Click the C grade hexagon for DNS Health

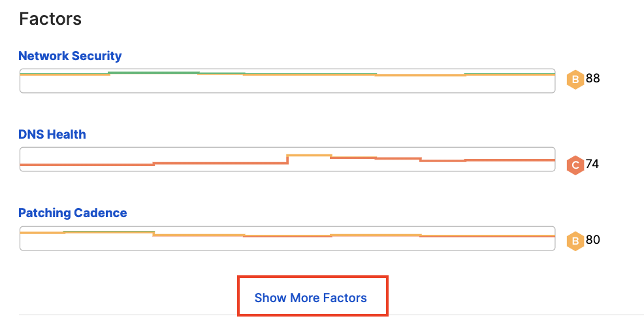[x=575, y=165]
